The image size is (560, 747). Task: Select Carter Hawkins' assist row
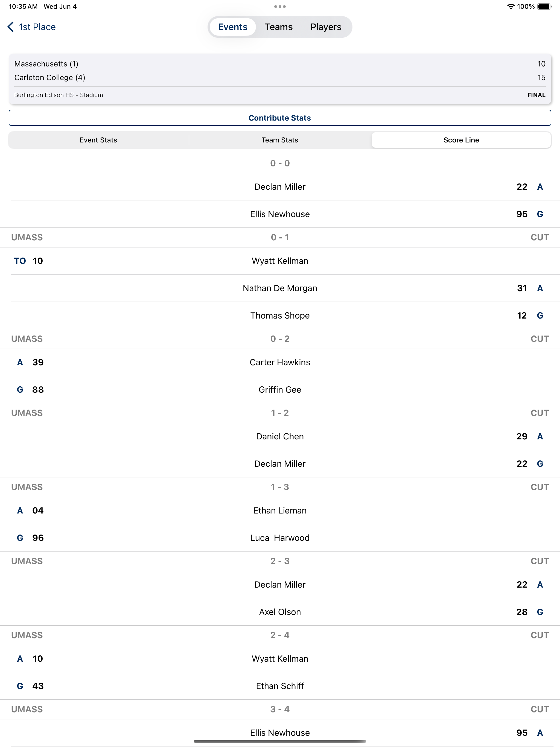click(280, 362)
